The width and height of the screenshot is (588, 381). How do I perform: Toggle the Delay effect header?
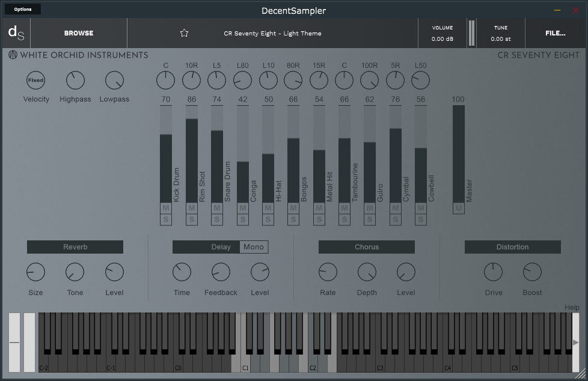[x=206, y=247]
